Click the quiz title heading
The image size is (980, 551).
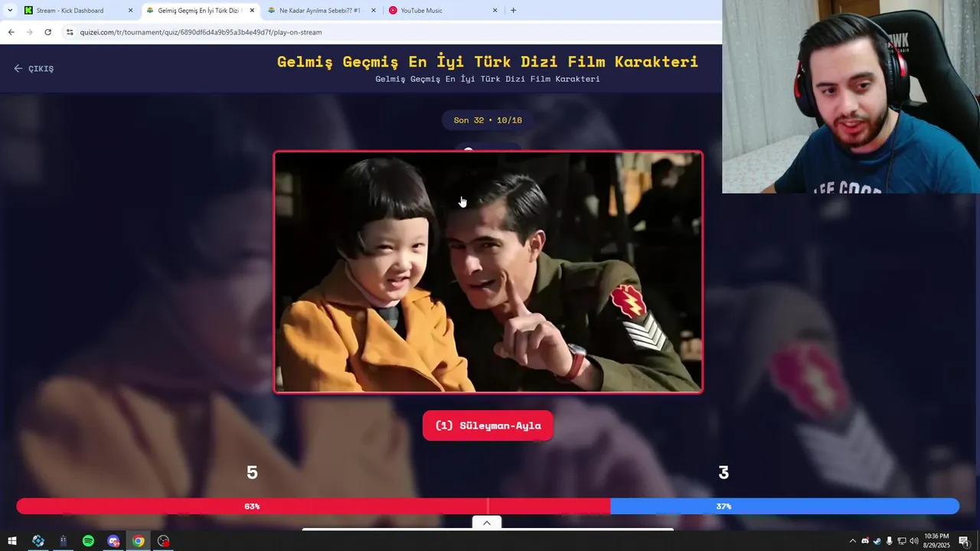tap(488, 62)
